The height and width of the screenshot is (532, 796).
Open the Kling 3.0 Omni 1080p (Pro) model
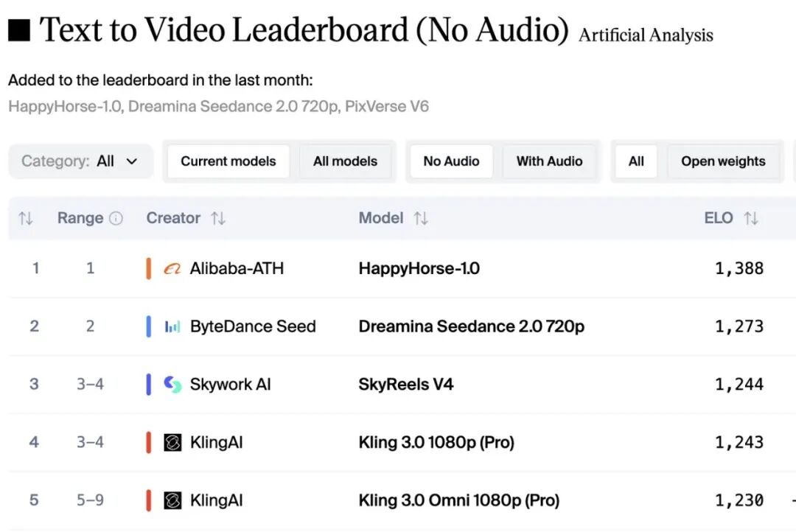pyautogui.click(x=459, y=500)
